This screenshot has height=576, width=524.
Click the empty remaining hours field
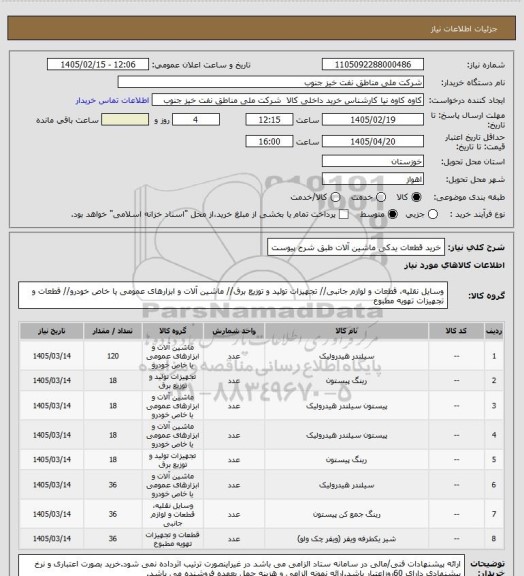point(125,120)
